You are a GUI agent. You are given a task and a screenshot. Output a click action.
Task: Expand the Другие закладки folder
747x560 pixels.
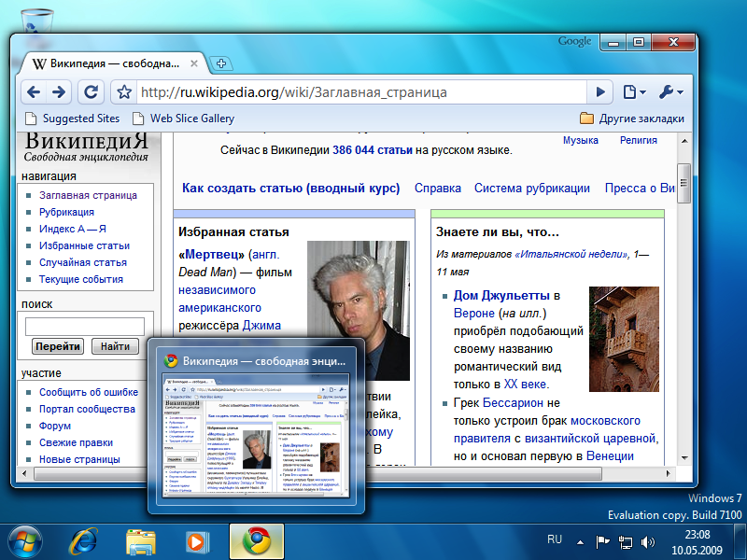632,119
